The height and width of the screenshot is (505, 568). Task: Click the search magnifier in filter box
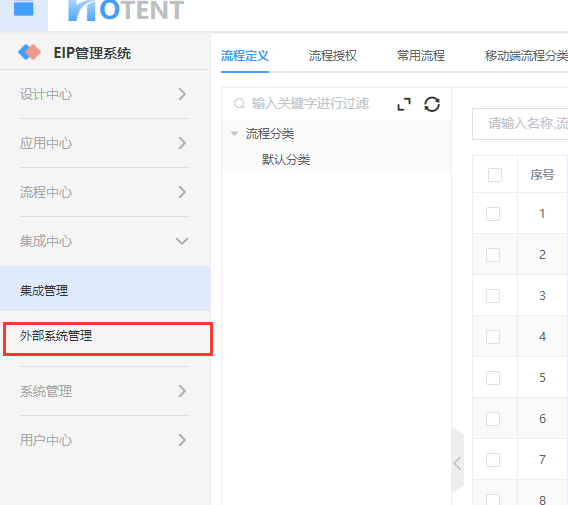coord(239,104)
